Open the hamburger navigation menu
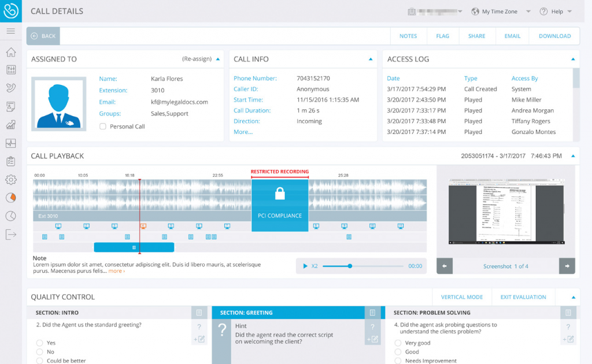Screen dimensions: 592x364 click(x=10, y=31)
